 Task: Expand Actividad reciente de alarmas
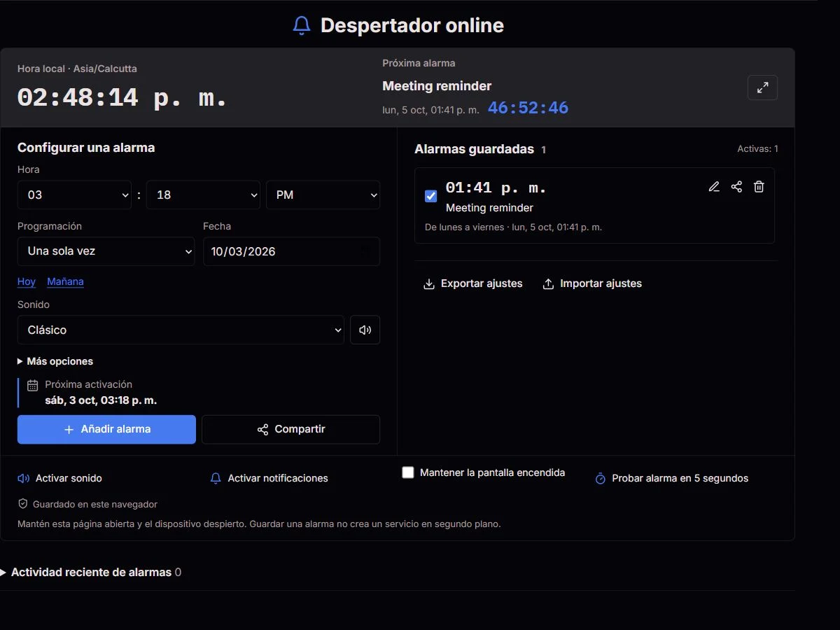click(91, 572)
